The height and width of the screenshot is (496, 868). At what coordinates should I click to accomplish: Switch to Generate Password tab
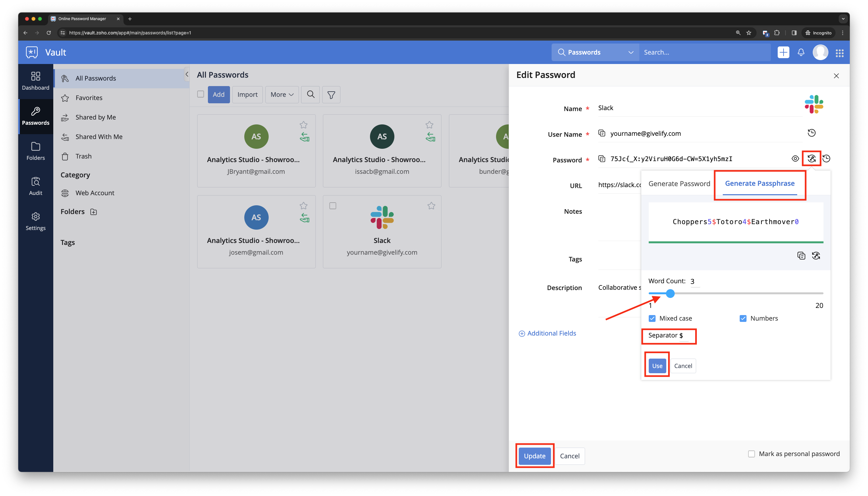[x=679, y=184]
